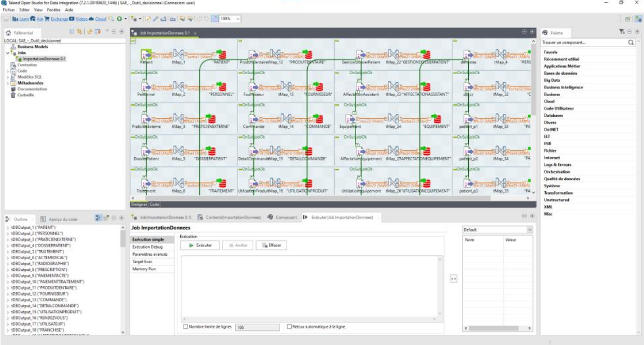644x345 pixels.
Task: Click the green Run job toolbar icon
Action: click(119, 19)
